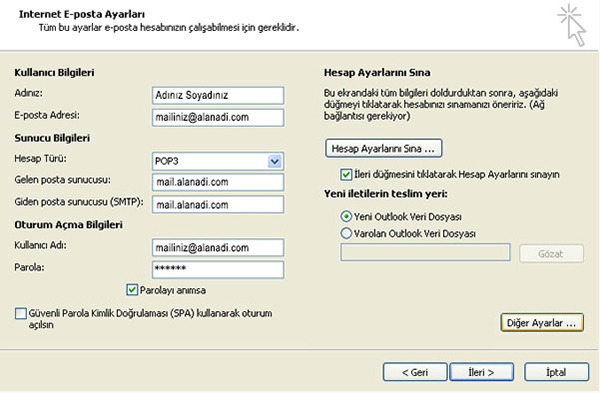Select Varolan Outlook Veri Dosyası radio
Image resolution: width=600 pixels, height=393 pixels.
346,233
